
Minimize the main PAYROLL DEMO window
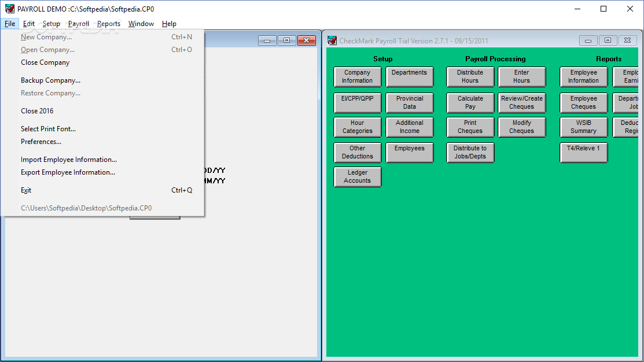click(x=577, y=9)
